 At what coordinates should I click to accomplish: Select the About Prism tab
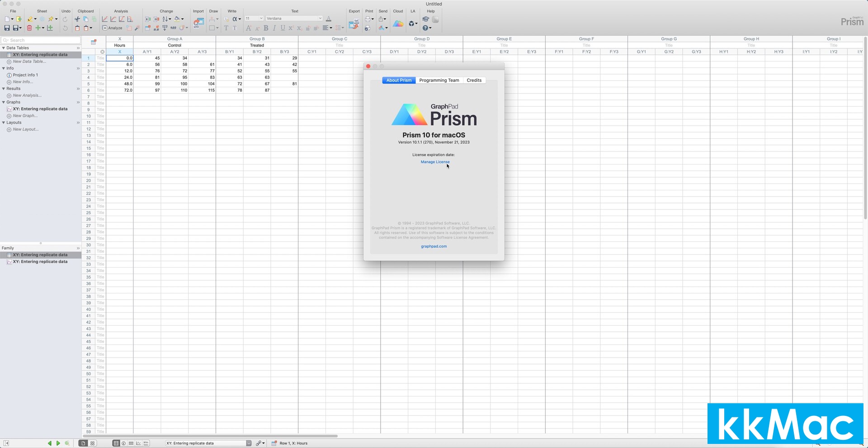399,80
